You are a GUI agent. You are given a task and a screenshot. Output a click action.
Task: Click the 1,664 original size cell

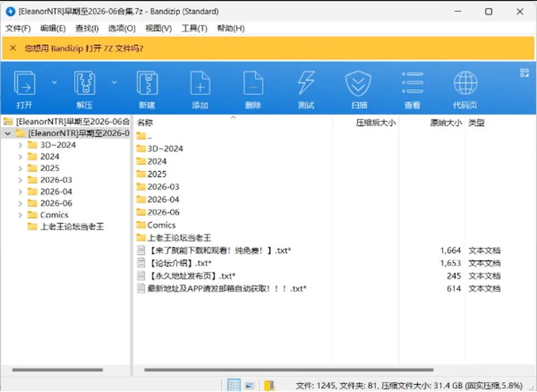450,251
